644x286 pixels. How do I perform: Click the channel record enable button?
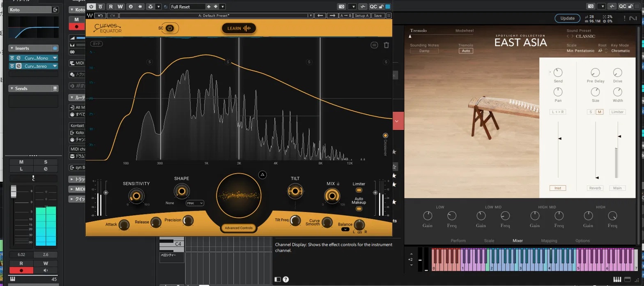point(21,270)
